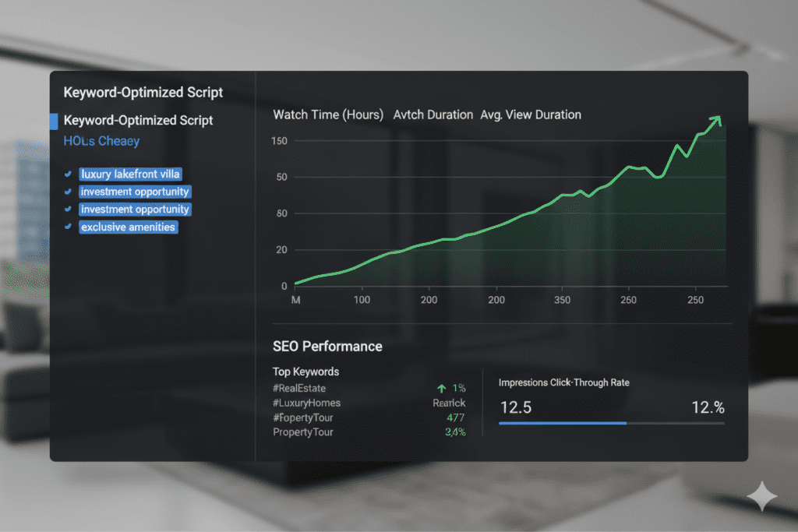Switch to the Watch Time (Hours) tab
Viewport: 798px width, 532px height.
coord(328,115)
